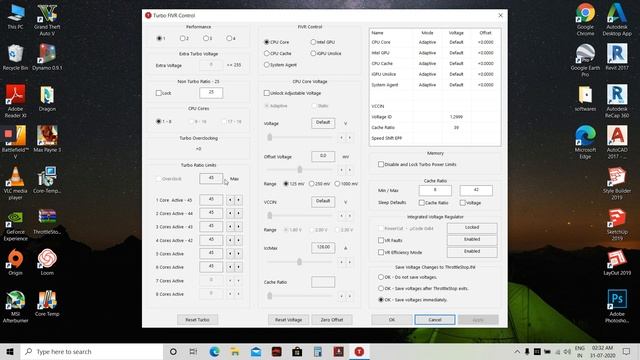Open Max Payne 3 shortcut
This screenshot has width=640, height=360.
pyautogui.click(x=47, y=139)
